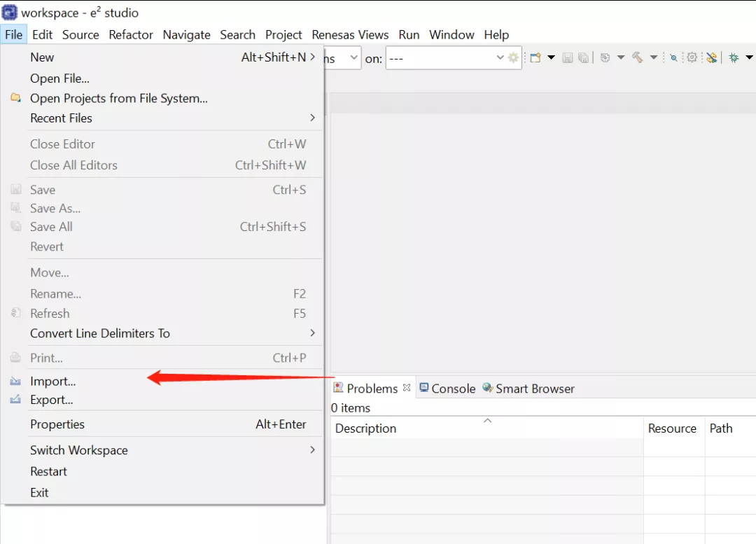Sort by the Resource column header
The height and width of the screenshot is (544, 756).
[674, 428]
